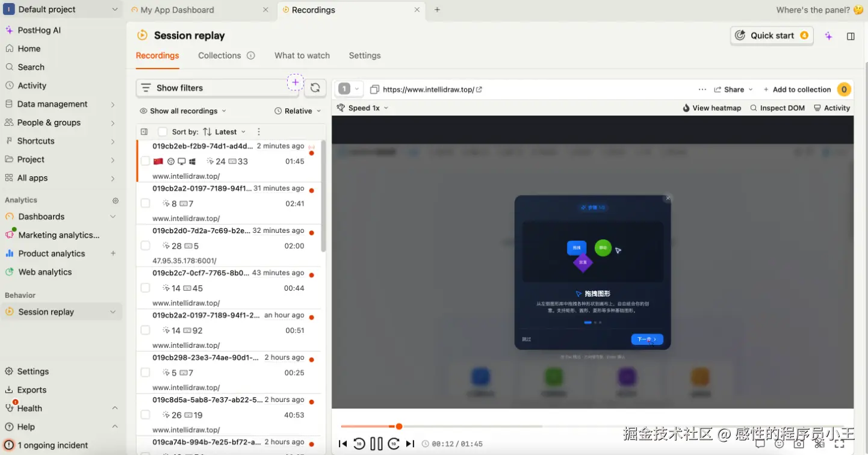Screen dimensions: 868x455
Task: Click the scissors clip icon
Action: point(819,444)
